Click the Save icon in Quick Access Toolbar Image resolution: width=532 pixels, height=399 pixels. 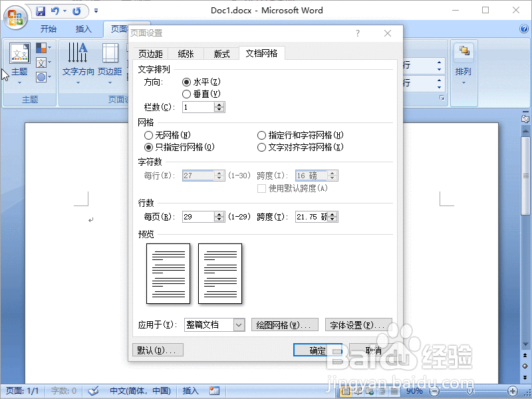40,11
